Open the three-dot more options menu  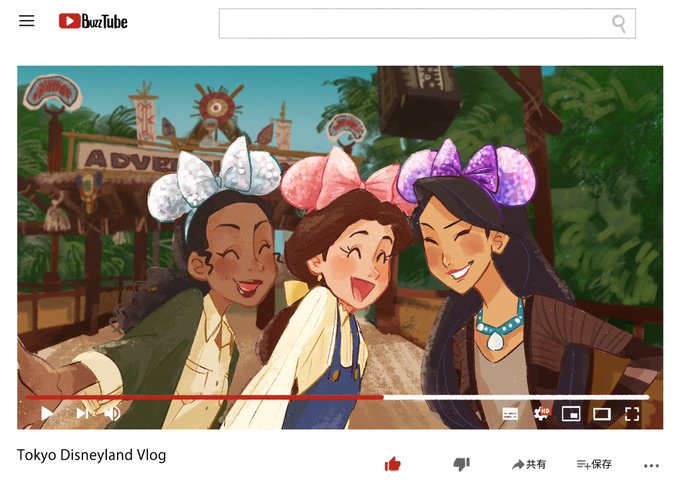point(651,466)
